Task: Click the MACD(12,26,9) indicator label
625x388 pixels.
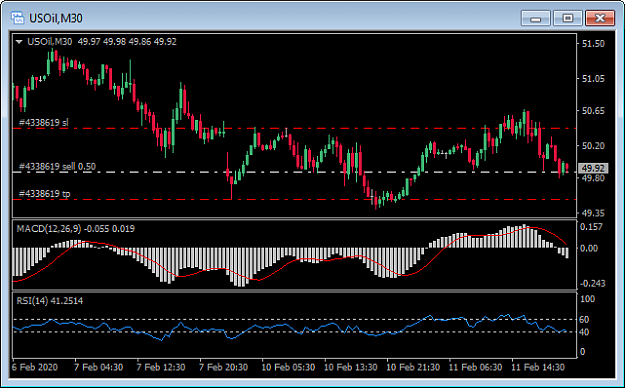Action: point(49,228)
